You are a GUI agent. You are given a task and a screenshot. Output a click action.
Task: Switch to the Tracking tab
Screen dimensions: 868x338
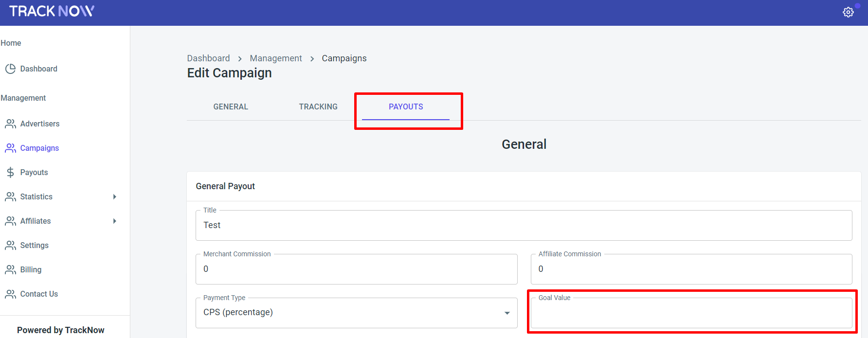pyautogui.click(x=318, y=107)
